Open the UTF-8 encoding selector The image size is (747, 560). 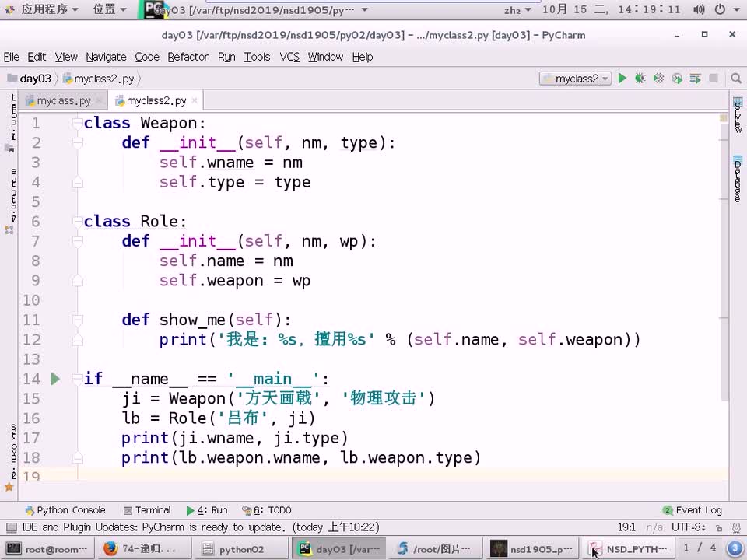tap(689, 527)
